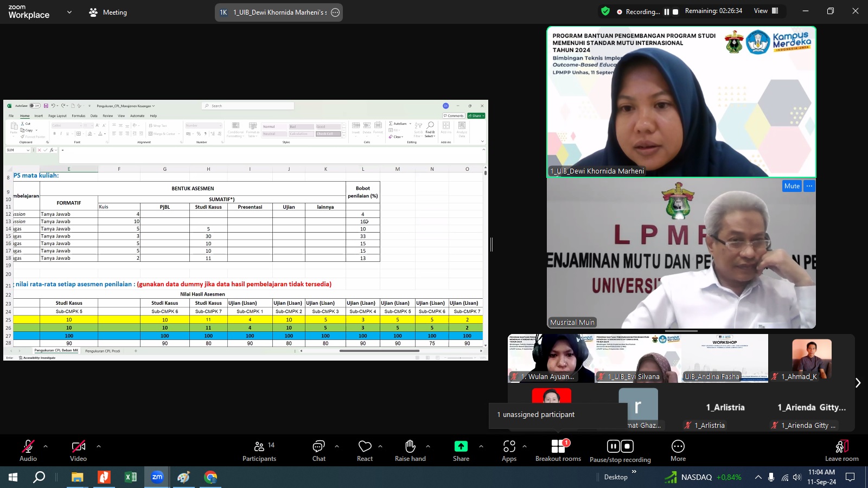This screenshot has width=868, height=488.
Task: Open Comments in the Excel ribbon
Action: pyautogui.click(x=454, y=115)
